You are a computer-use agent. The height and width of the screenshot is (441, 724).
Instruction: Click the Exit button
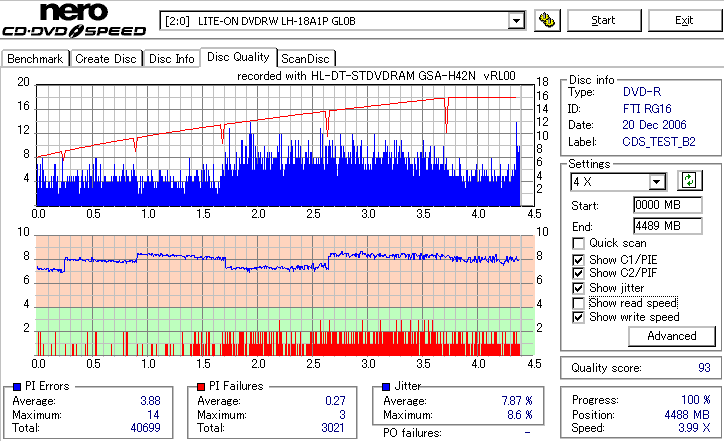tap(684, 20)
